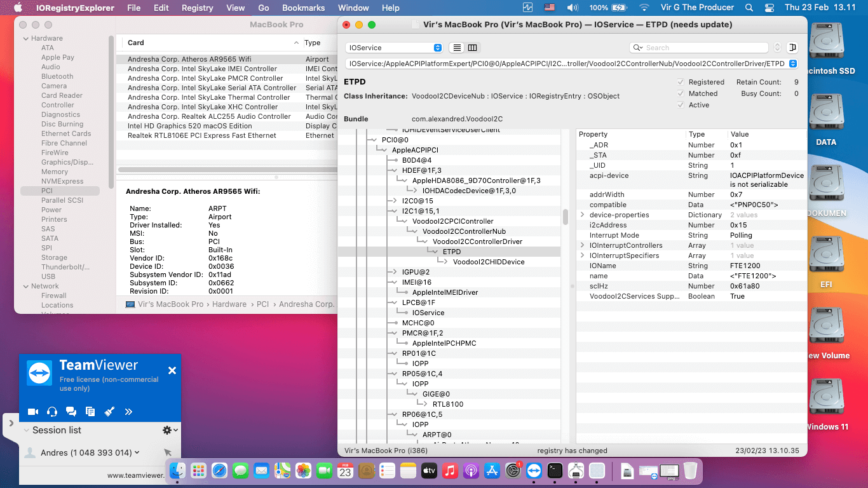Toggle the Matched checkbox
This screenshot has height=488, width=868.
[x=681, y=93]
